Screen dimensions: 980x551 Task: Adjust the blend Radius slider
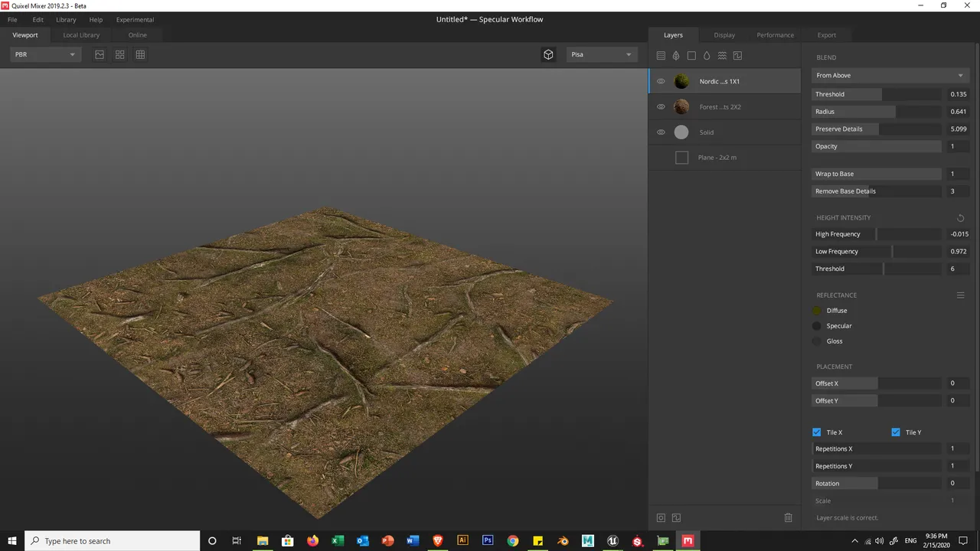877,112
